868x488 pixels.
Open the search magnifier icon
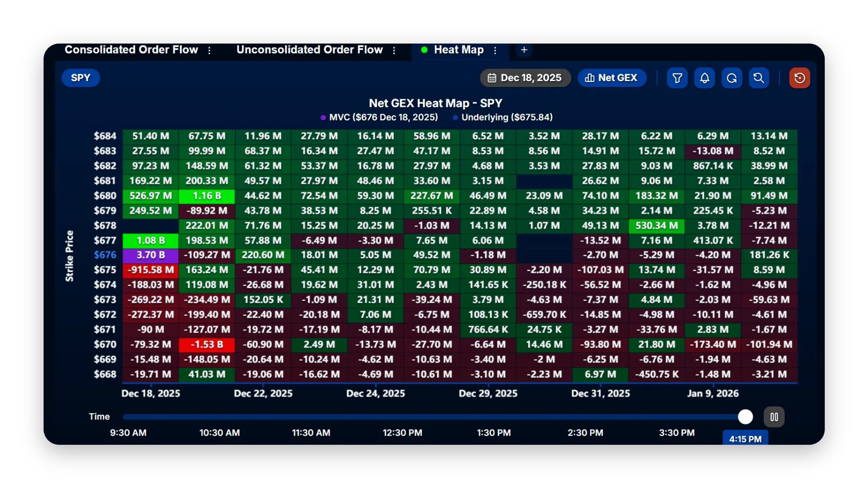coord(759,78)
